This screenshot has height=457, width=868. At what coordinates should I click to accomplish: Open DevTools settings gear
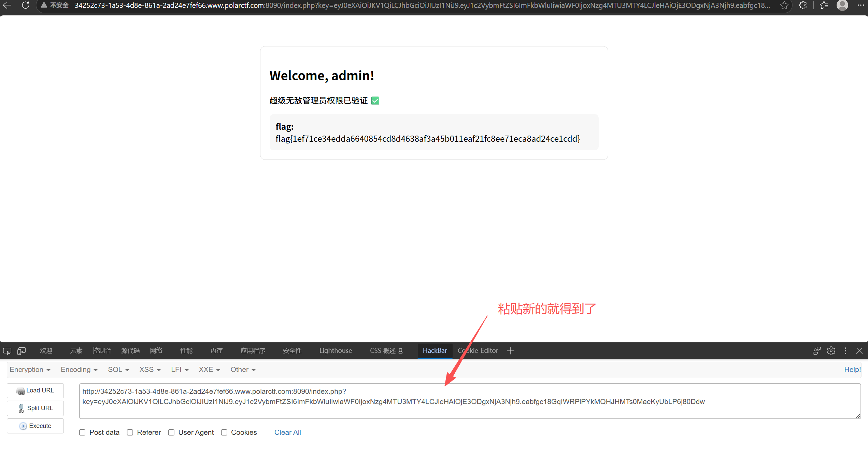tap(831, 351)
